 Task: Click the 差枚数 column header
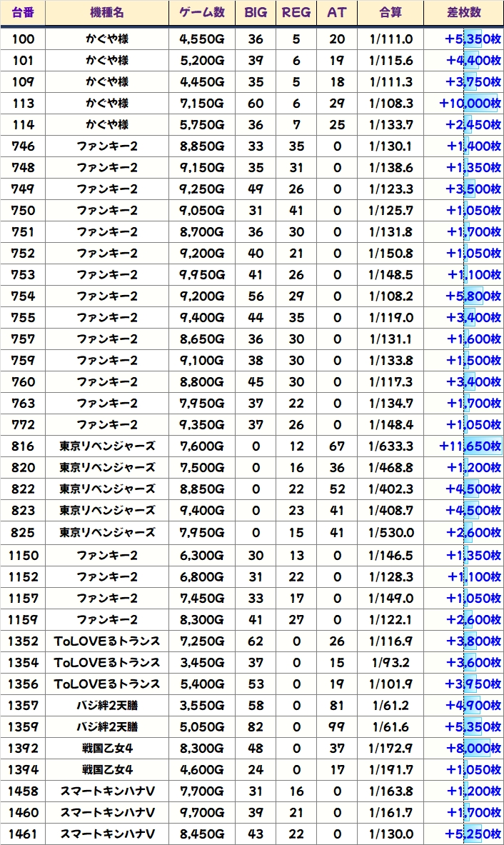463,13
